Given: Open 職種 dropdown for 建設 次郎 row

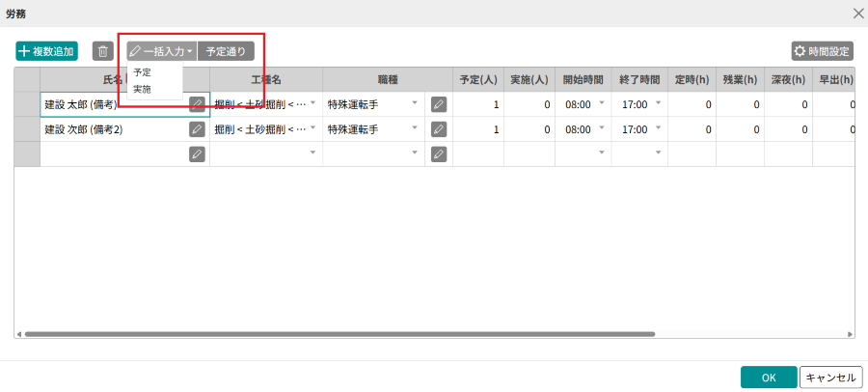Looking at the screenshot, I should 415,128.
